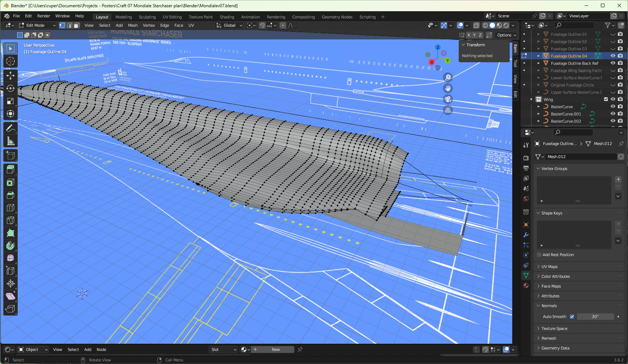
Task: Switch perspective/orthographic grid gizmo
Action: pos(448,110)
